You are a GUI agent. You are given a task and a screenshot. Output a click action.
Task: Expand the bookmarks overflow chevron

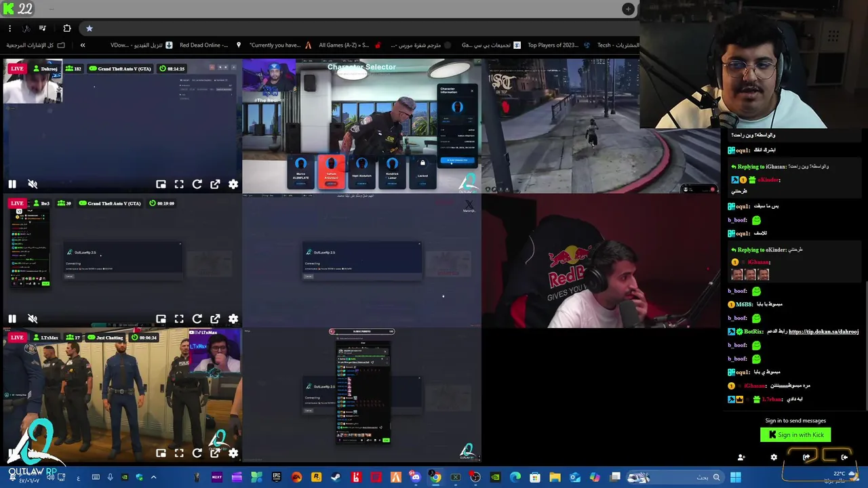[83, 45]
